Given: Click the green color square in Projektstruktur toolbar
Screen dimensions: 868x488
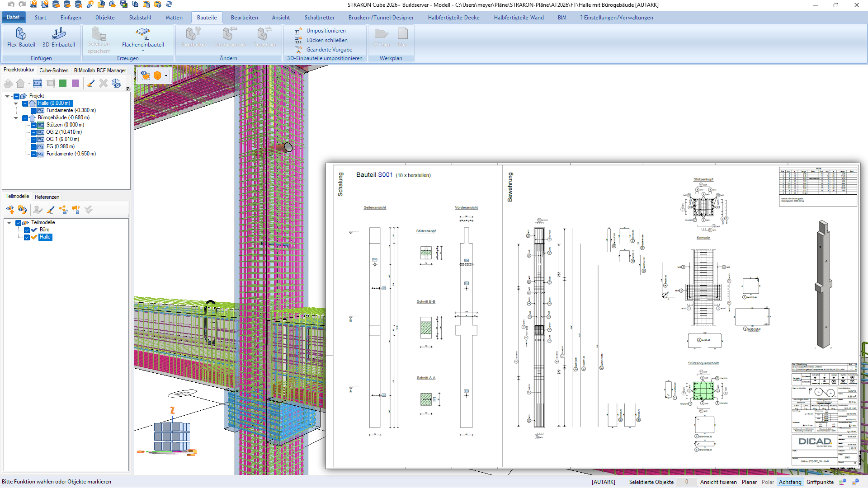Looking at the screenshot, I should coord(63,83).
